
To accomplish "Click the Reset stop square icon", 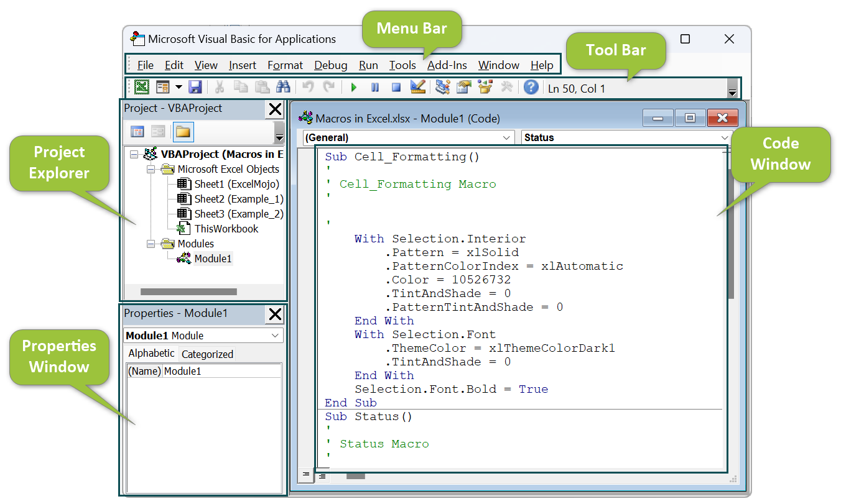I will (396, 88).
